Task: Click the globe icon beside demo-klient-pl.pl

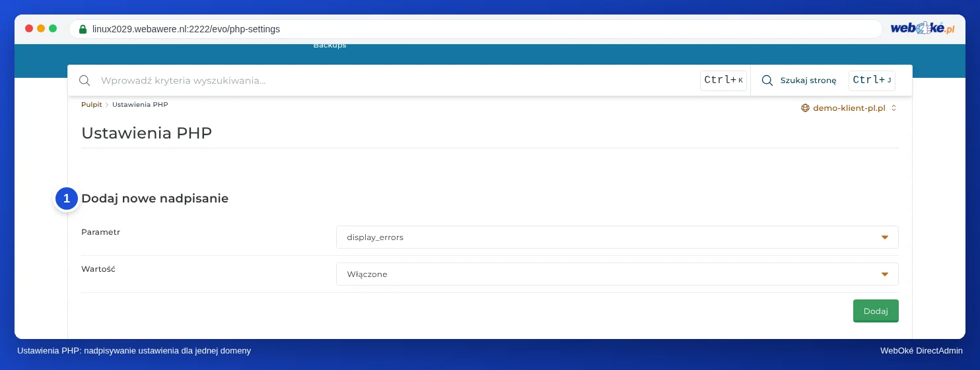Action: click(805, 108)
